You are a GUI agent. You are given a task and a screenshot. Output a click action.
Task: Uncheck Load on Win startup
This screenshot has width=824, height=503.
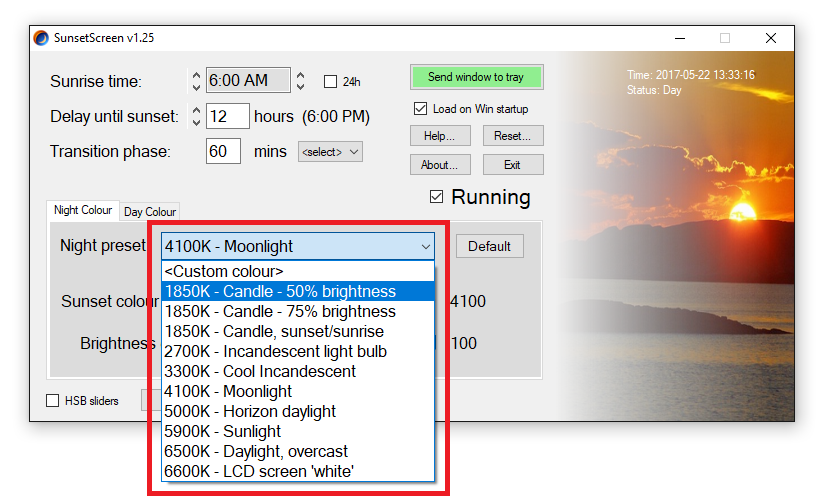coord(420,109)
